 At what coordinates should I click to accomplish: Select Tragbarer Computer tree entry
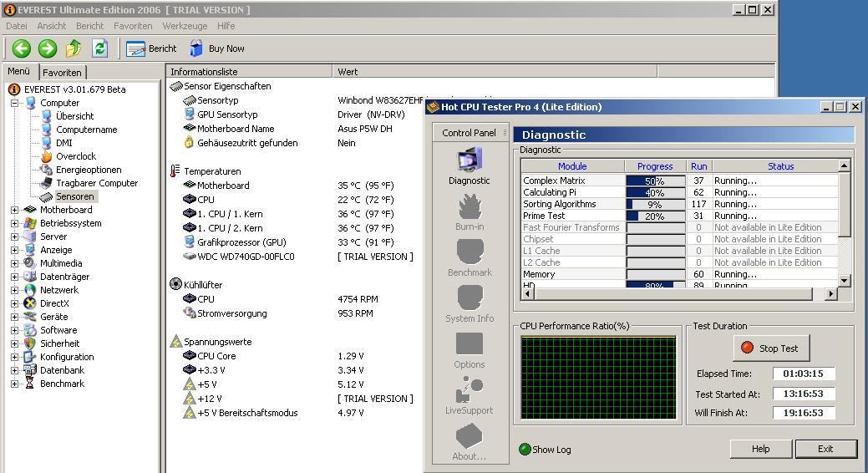pos(97,183)
